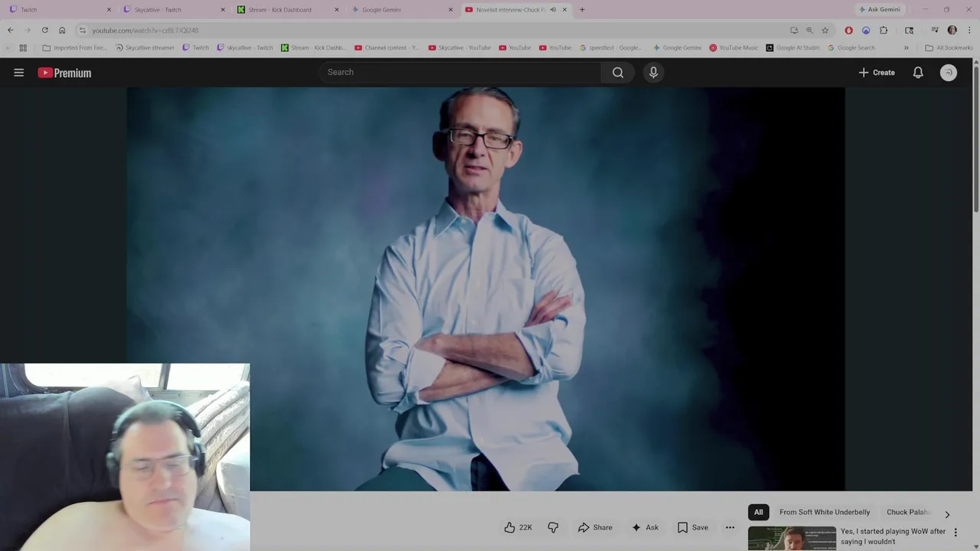Image resolution: width=980 pixels, height=551 pixels.
Task: Open media controls music note icon
Action: pyautogui.click(x=935, y=31)
